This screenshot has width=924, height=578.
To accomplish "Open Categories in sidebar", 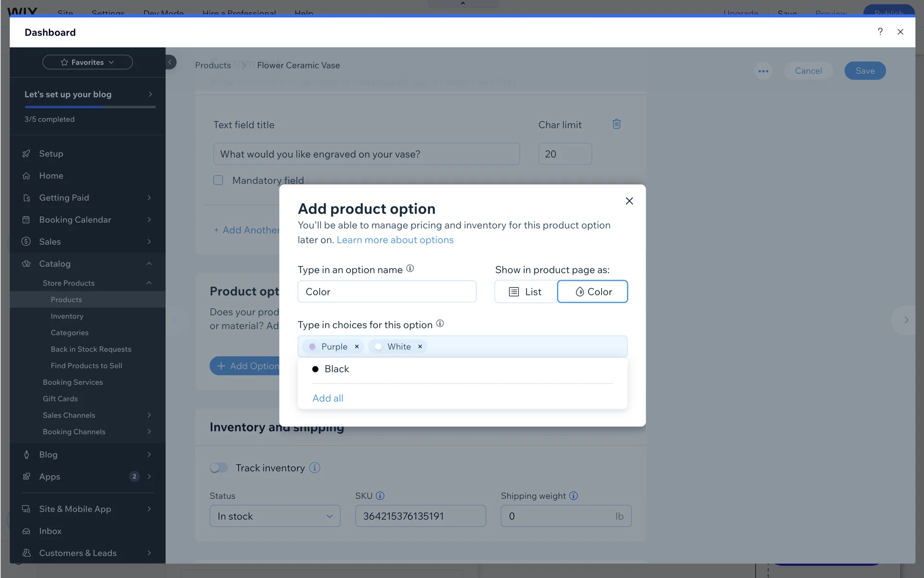I will coord(69,332).
